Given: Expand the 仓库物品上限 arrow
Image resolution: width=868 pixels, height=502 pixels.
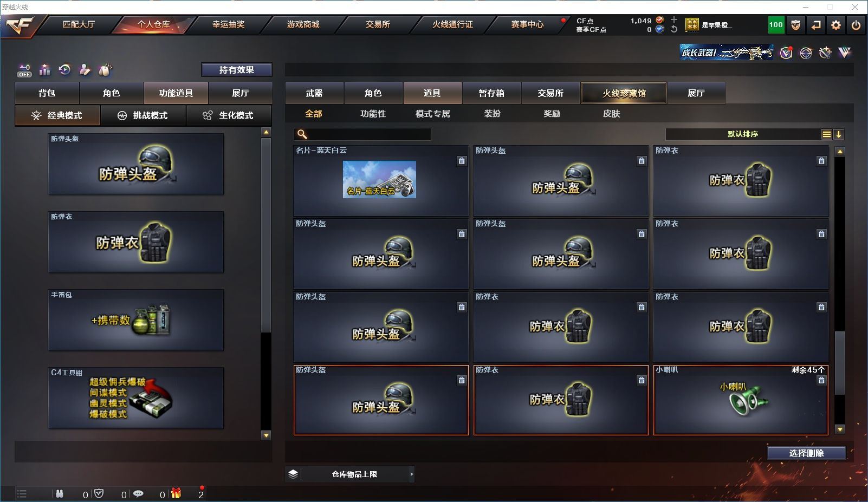Looking at the screenshot, I should (411, 474).
